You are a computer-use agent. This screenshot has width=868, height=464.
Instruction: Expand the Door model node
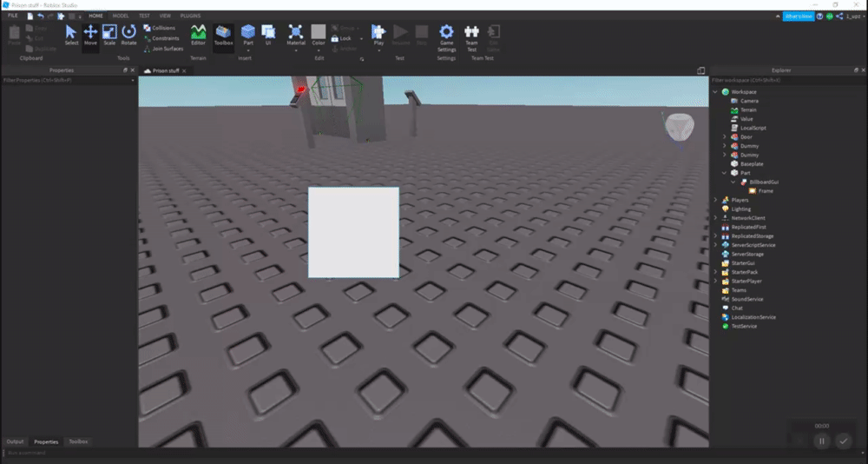pyautogui.click(x=725, y=137)
